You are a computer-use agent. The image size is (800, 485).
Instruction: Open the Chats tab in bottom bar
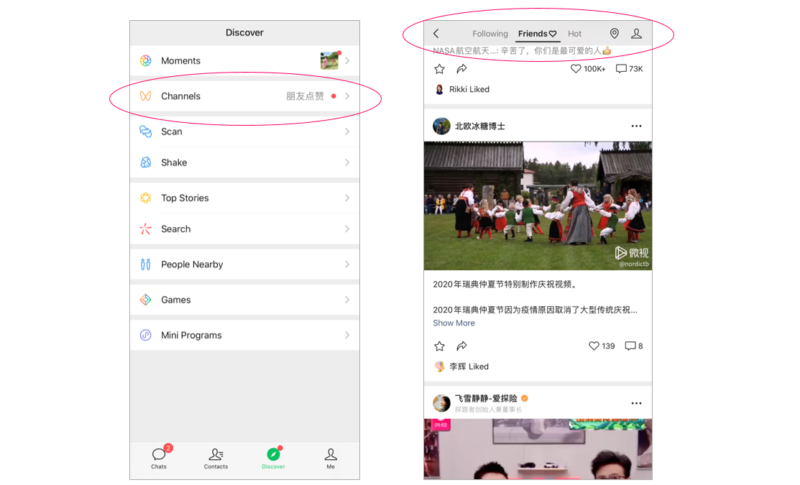click(159, 458)
